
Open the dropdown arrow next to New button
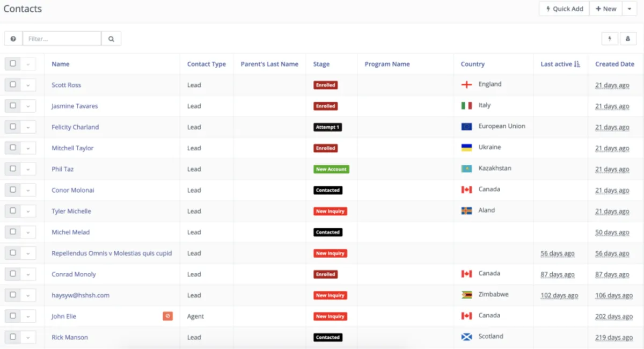click(629, 9)
